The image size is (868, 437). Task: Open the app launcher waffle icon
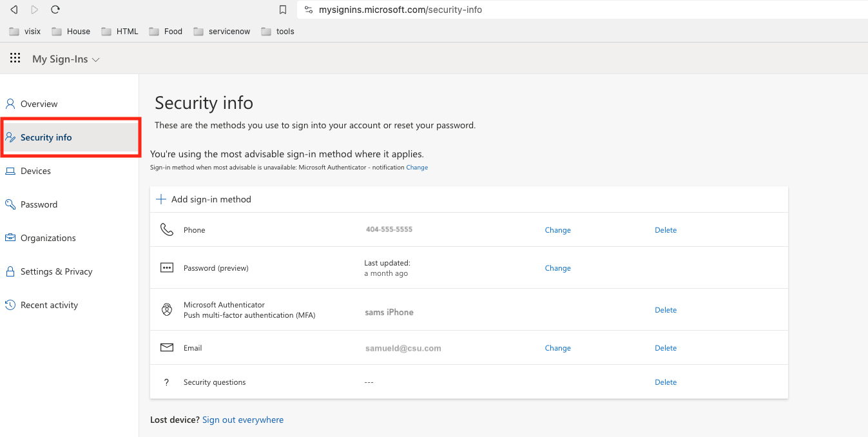coord(15,59)
